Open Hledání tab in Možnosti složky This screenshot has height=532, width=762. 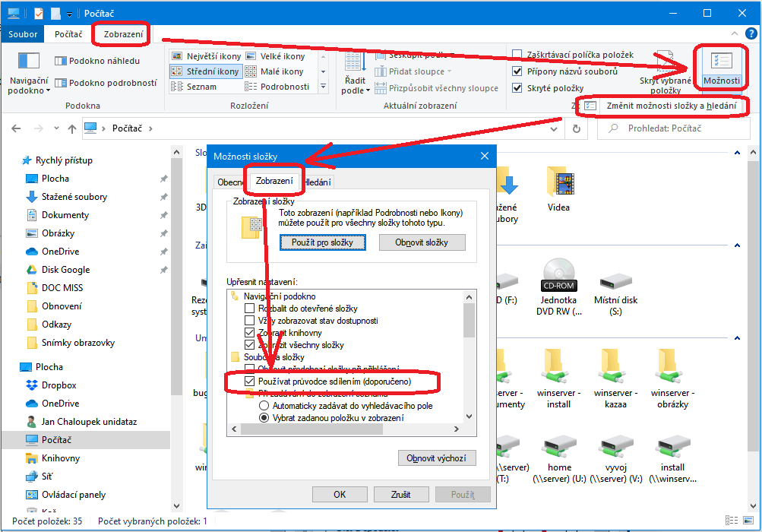tap(318, 182)
